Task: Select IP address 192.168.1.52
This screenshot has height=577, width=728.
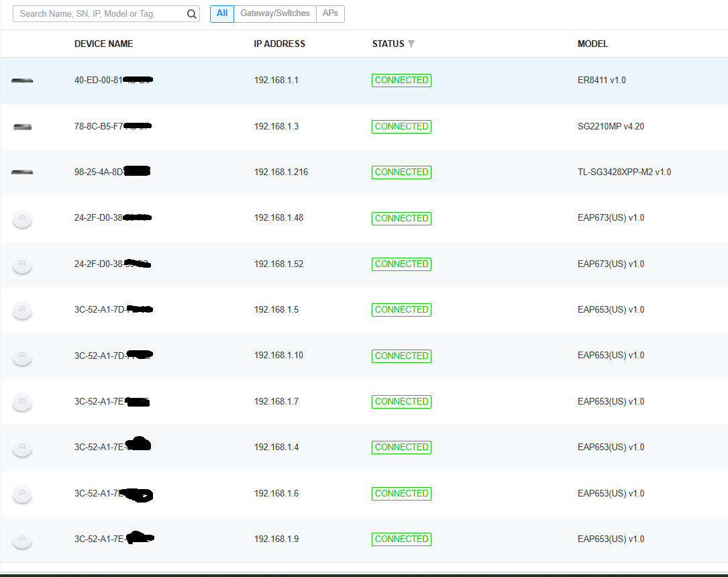Action: 278,264
